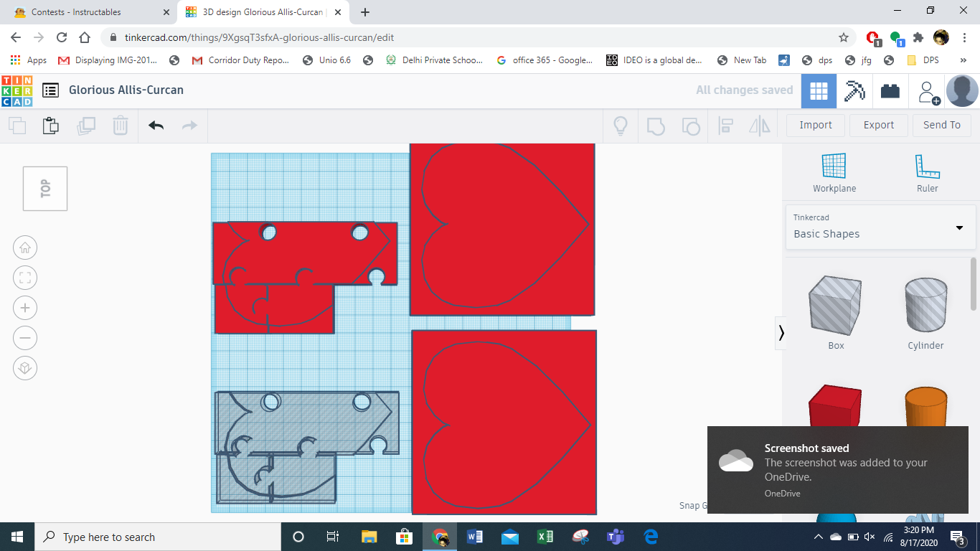Screen dimensions: 980x551
Task: Click the Tinkercad logo
Action: point(17,90)
